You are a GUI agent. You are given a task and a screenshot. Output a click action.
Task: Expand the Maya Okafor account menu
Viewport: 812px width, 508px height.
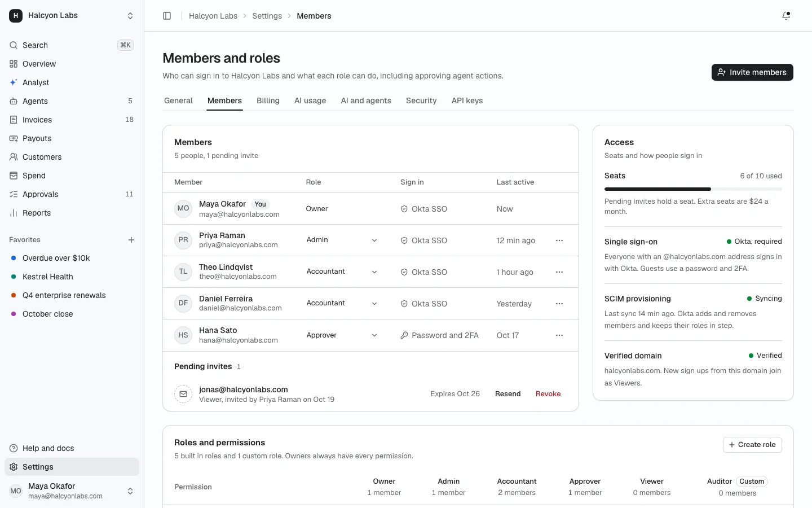[x=130, y=491]
